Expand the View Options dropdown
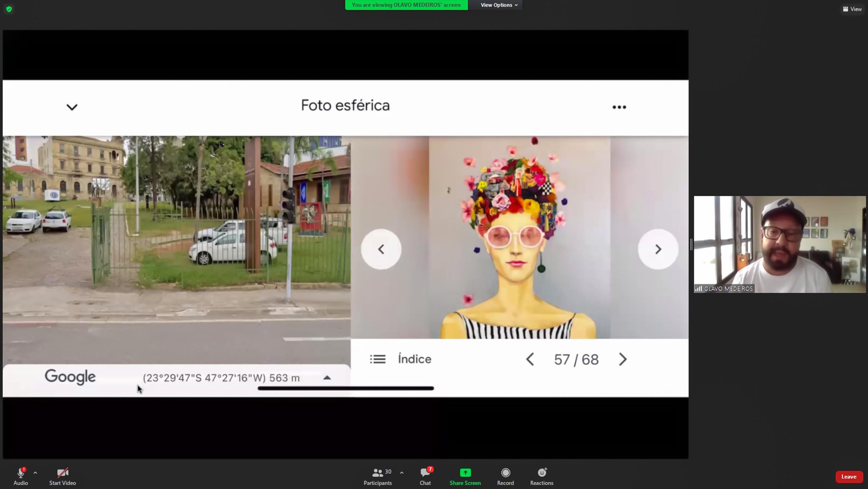This screenshot has width=868, height=489. [x=499, y=5]
